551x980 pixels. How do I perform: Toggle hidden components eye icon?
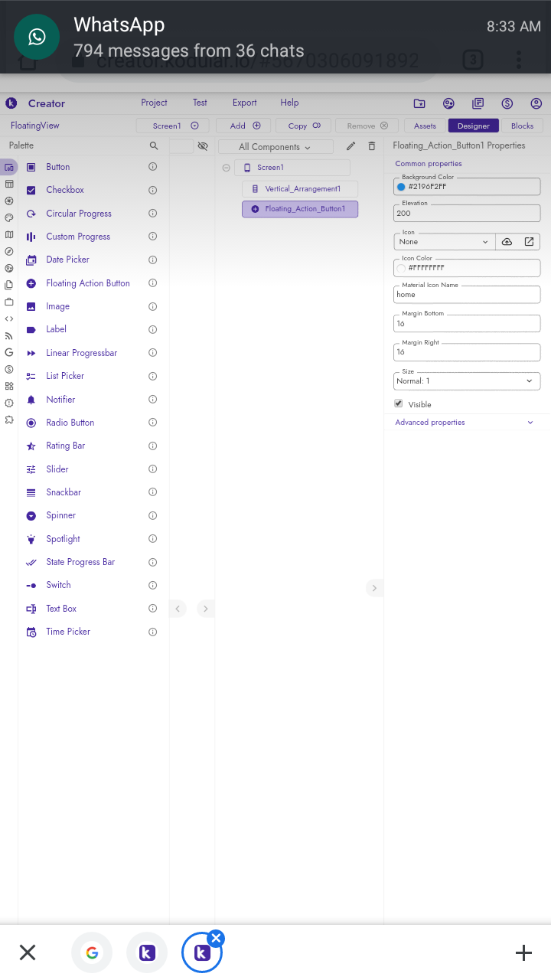203,145
